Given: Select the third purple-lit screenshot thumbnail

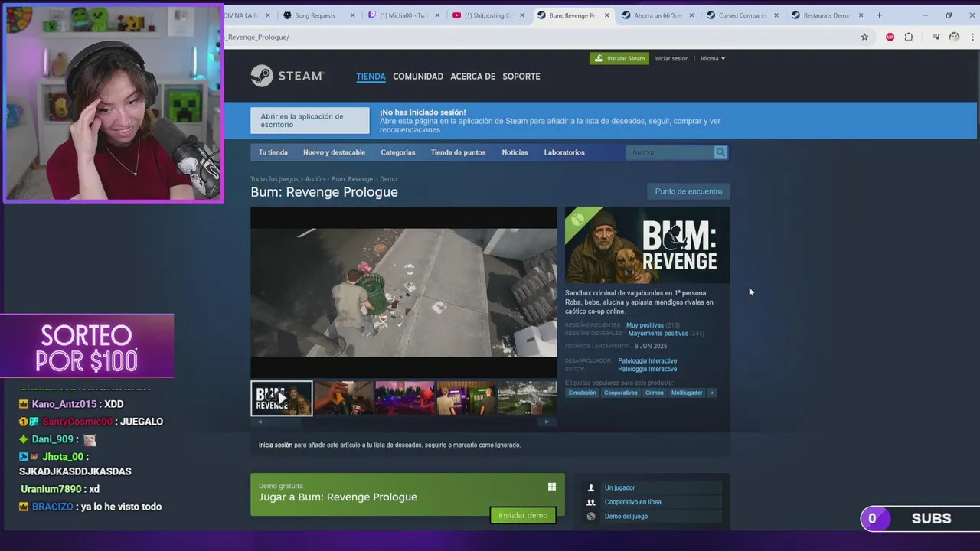Looking at the screenshot, I should click(405, 398).
